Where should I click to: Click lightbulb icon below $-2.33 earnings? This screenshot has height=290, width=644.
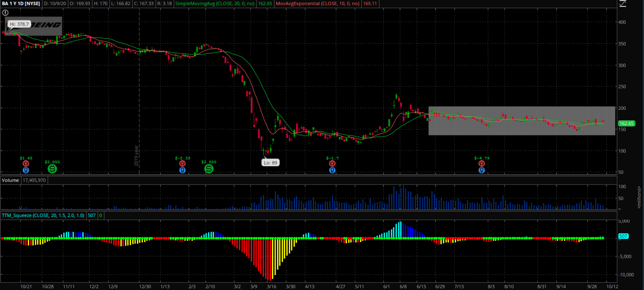[x=182, y=170]
